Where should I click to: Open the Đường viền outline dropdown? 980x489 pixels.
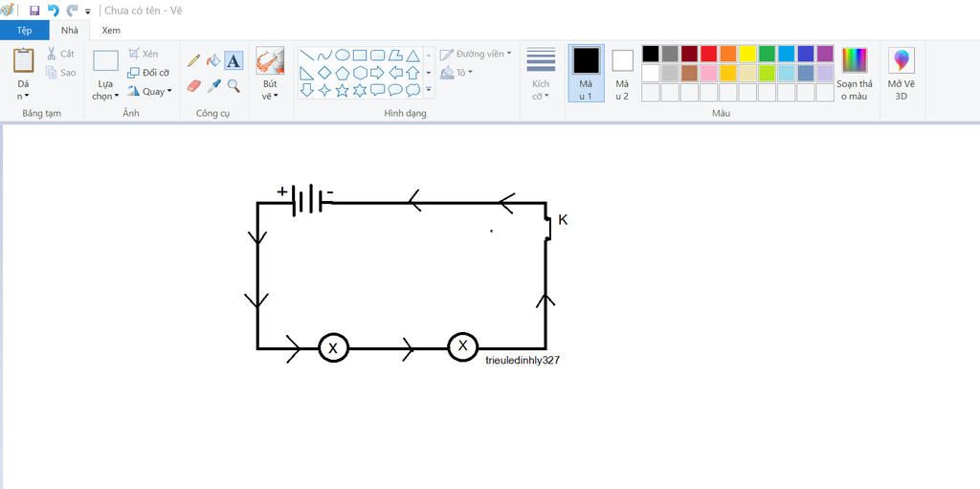tap(475, 55)
